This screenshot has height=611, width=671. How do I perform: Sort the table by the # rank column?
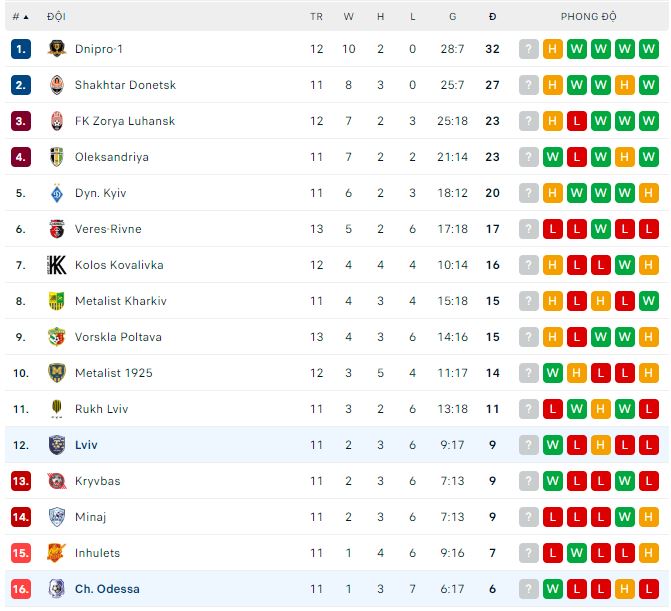pos(20,17)
